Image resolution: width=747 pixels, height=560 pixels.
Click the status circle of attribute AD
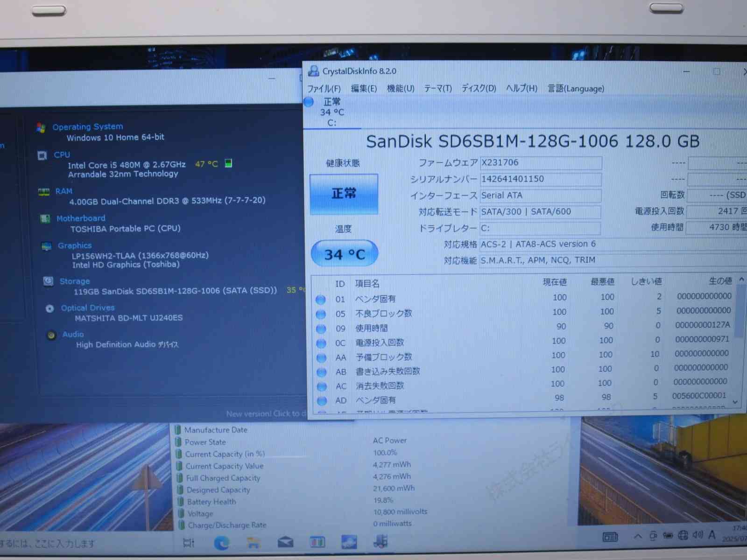tap(322, 401)
